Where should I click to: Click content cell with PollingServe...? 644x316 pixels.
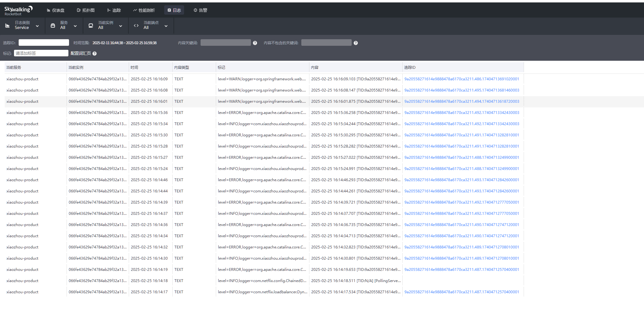point(356,281)
